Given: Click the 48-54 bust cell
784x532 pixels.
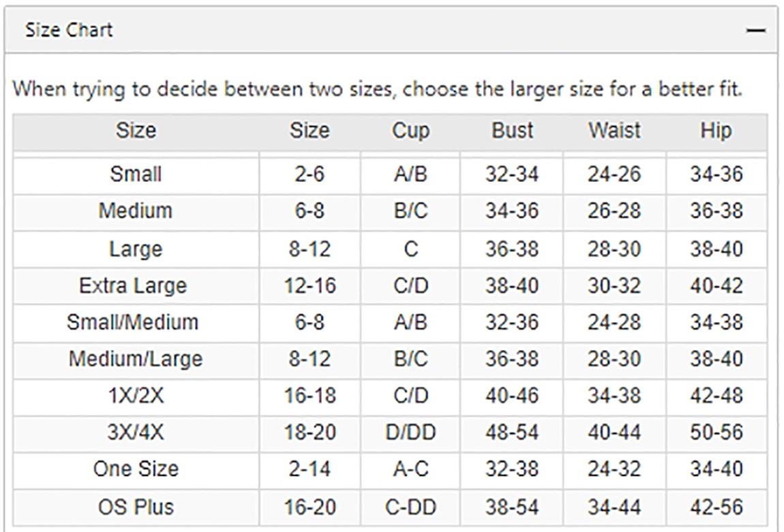Looking at the screenshot, I should 512,432.
